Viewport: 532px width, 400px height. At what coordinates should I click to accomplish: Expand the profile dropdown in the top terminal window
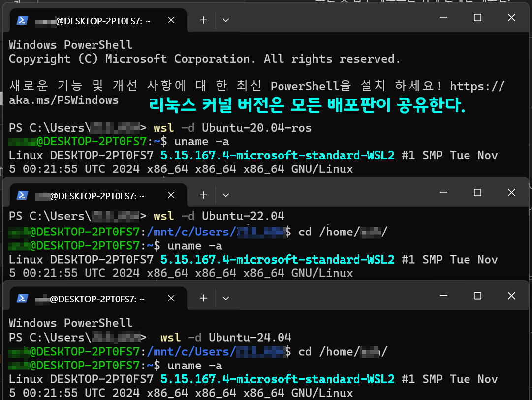pos(225,20)
